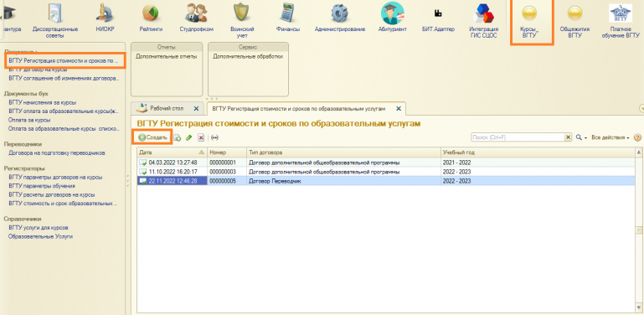Open the Курсы_ВГТУ section
Screen dimensions: 644x315
click(529, 21)
